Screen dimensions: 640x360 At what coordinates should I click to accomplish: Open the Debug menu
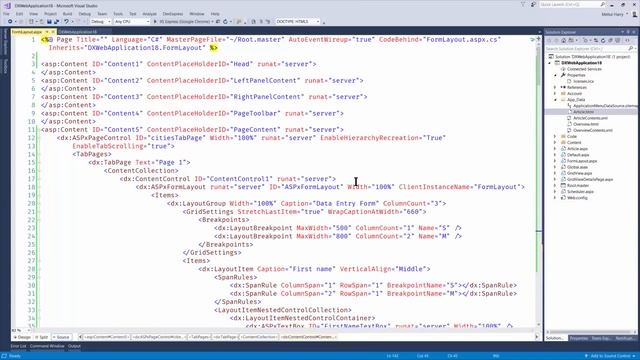pyautogui.click(x=84, y=14)
